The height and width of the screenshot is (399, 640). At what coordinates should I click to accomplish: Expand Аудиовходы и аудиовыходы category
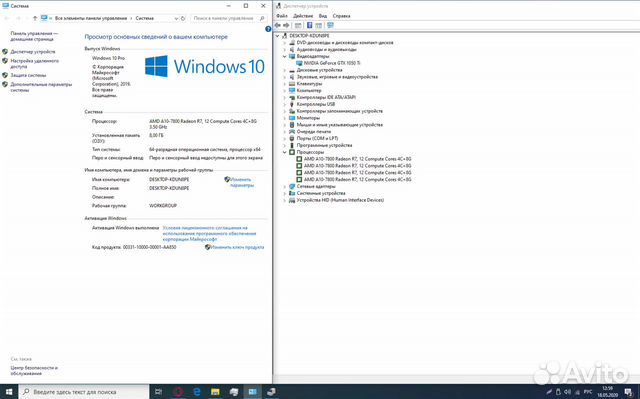coord(285,49)
